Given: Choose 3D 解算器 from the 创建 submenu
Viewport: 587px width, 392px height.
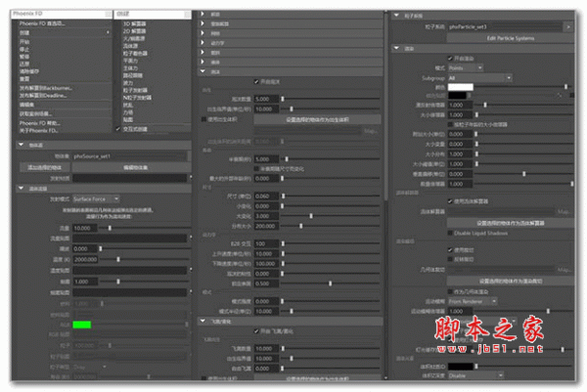Looking at the screenshot, I should [134, 23].
